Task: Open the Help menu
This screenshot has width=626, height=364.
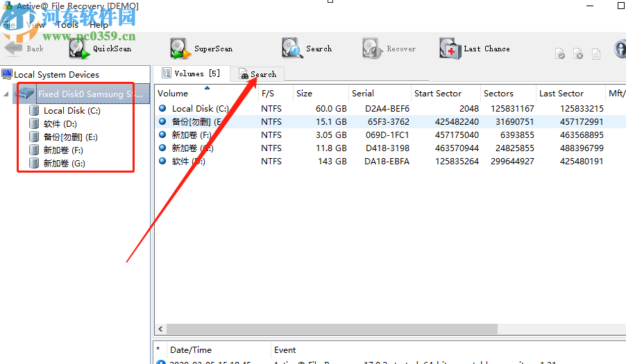Action: point(99,25)
